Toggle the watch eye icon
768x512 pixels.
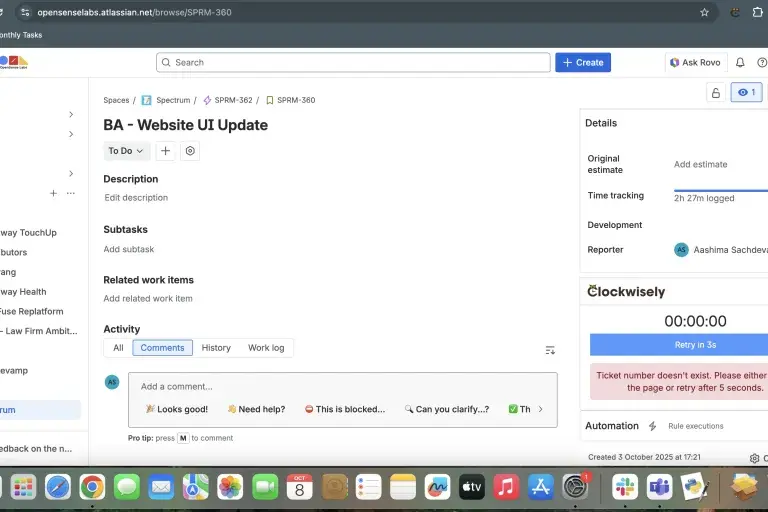point(746,93)
